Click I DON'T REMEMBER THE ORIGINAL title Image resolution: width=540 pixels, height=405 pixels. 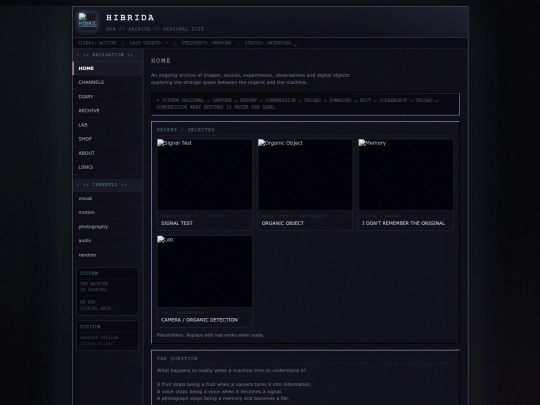click(404, 223)
